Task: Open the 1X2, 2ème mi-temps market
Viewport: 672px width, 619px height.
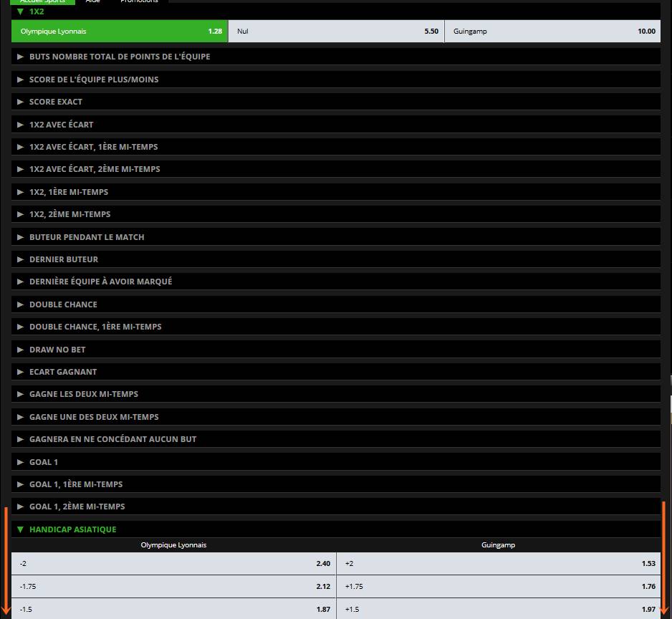Action: point(335,214)
